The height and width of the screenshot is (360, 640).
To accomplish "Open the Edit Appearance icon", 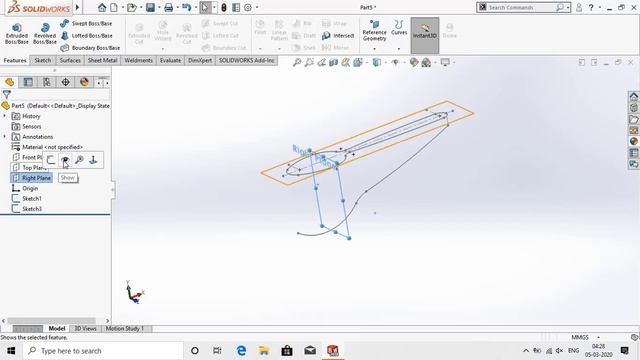I will 414,62.
